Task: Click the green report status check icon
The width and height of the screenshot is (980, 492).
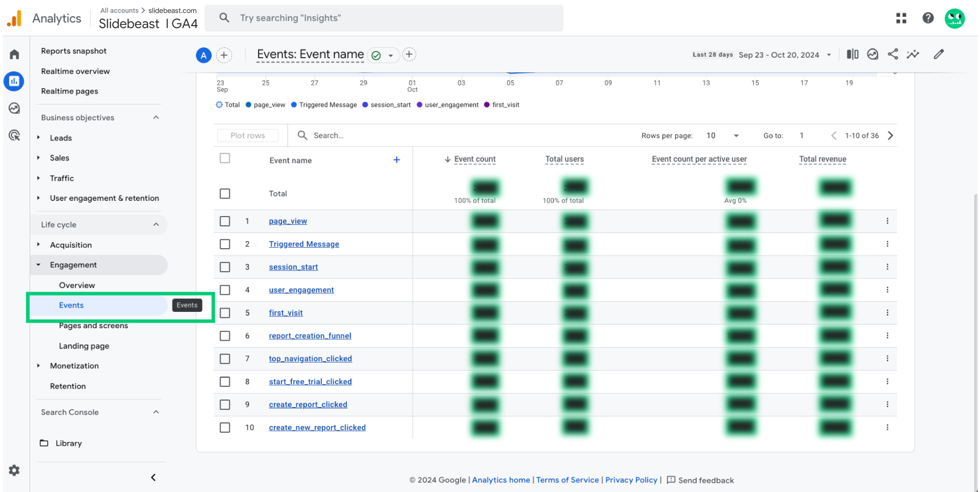Action: (x=376, y=55)
